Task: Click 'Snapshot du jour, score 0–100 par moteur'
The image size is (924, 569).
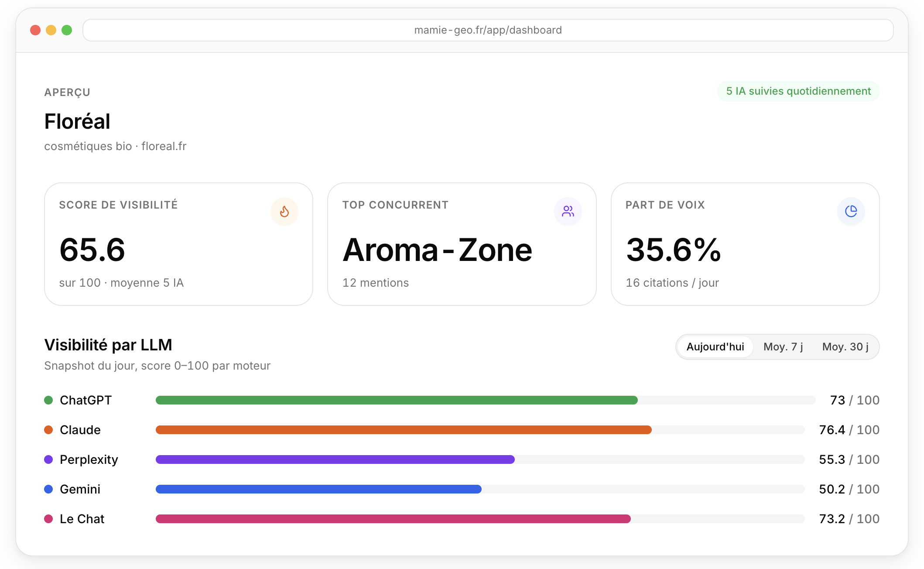Action: [157, 366]
